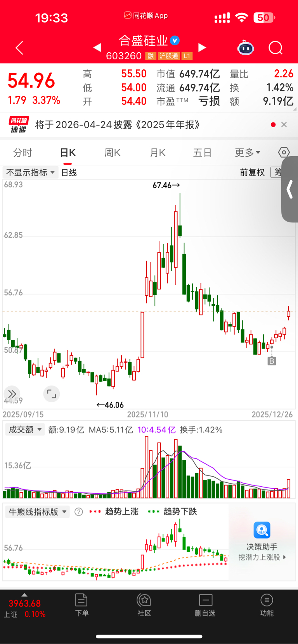Image resolution: width=298 pixels, height=644 pixels.
Task: Tap the 19:33 clock in status bar
Action: coord(51,18)
